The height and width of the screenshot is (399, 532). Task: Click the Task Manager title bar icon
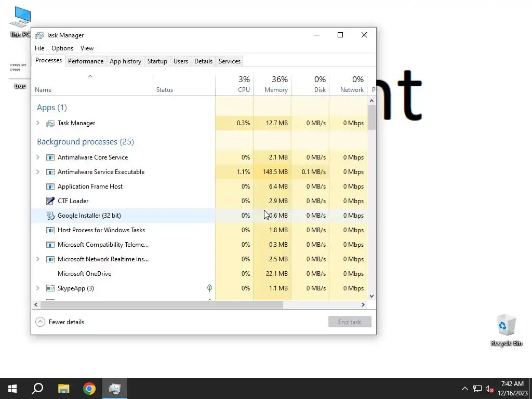pos(39,35)
